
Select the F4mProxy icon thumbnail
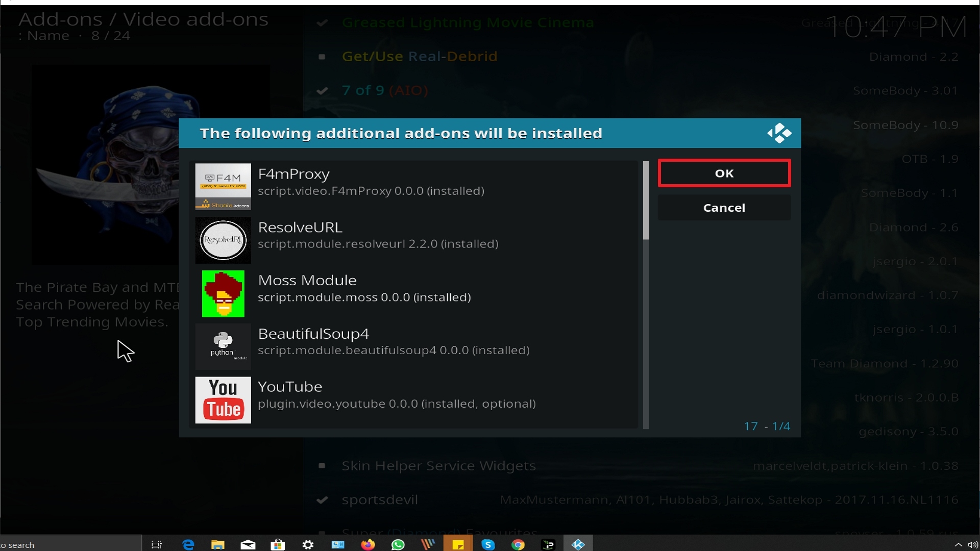tap(223, 187)
